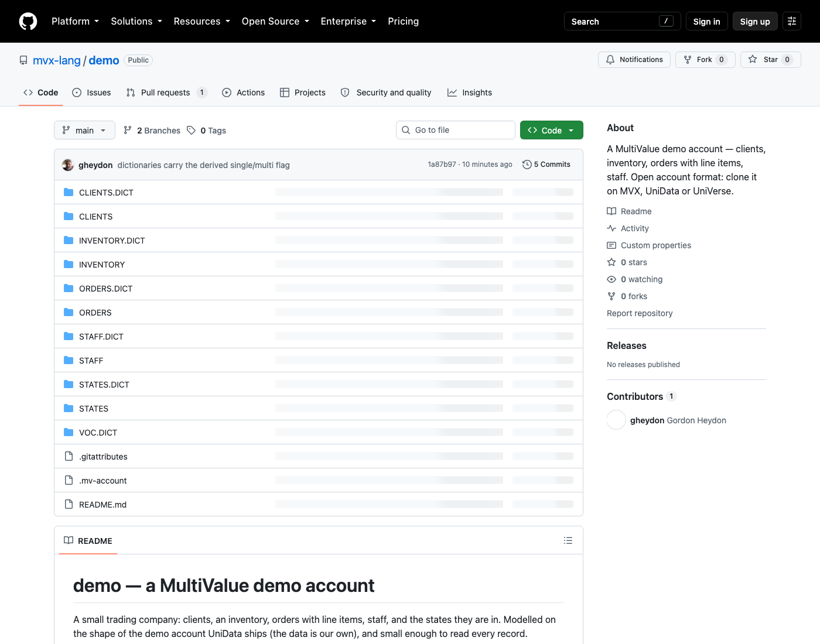Expand the Open Source menu

(x=275, y=21)
